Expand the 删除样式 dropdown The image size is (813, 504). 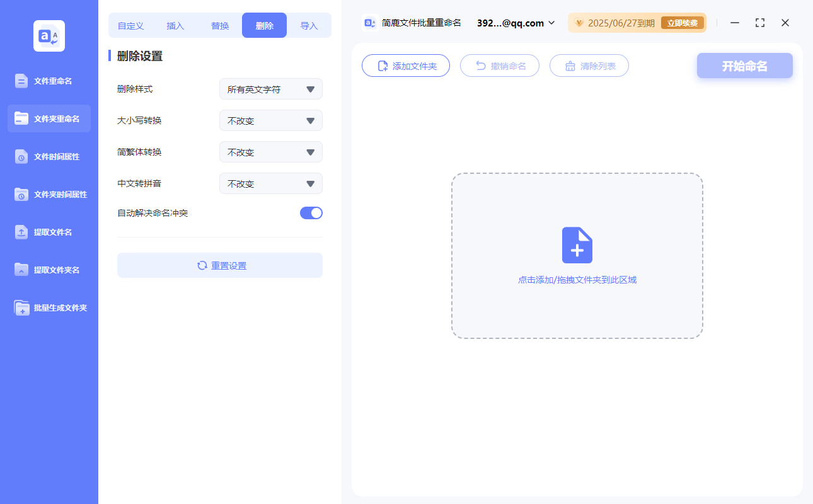coord(271,89)
